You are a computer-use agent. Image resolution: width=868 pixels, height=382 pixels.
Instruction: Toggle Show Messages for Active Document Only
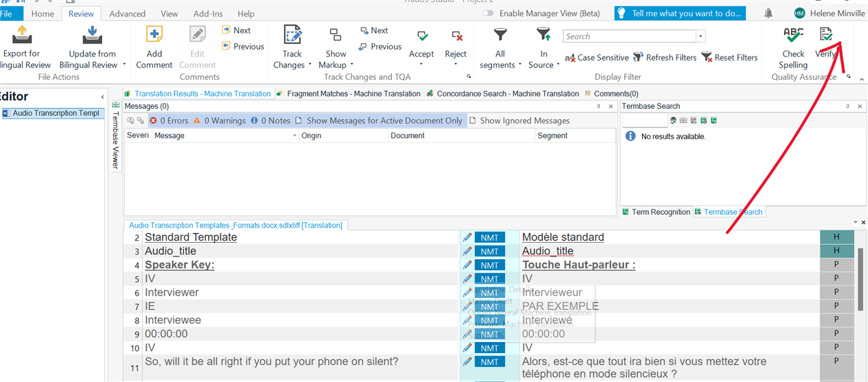(378, 121)
